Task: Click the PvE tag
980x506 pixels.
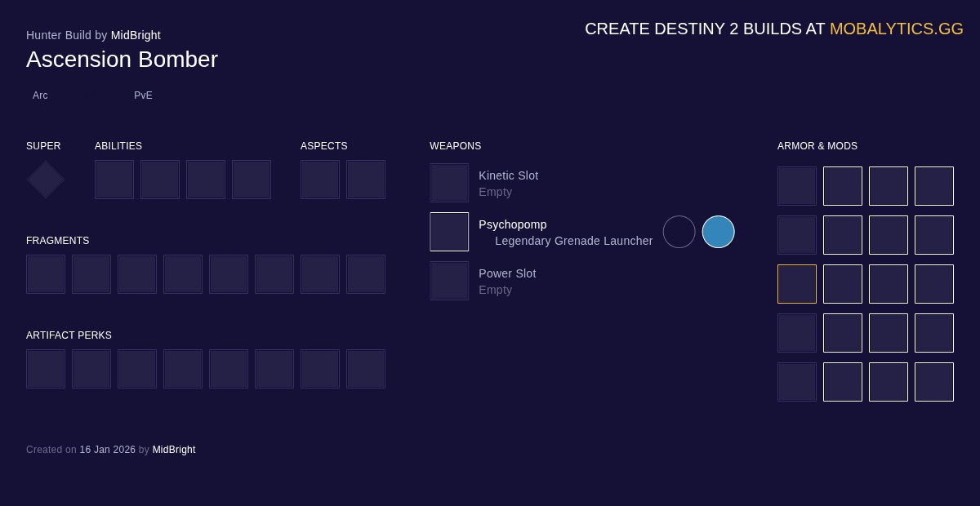Action: tap(143, 95)
